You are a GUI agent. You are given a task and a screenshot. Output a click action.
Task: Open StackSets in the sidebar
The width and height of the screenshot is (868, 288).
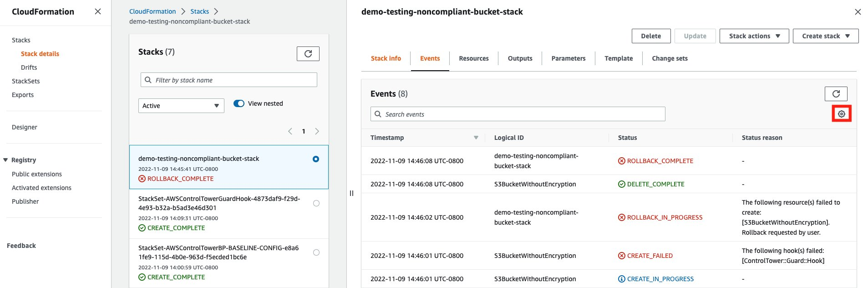pos(26,81)
